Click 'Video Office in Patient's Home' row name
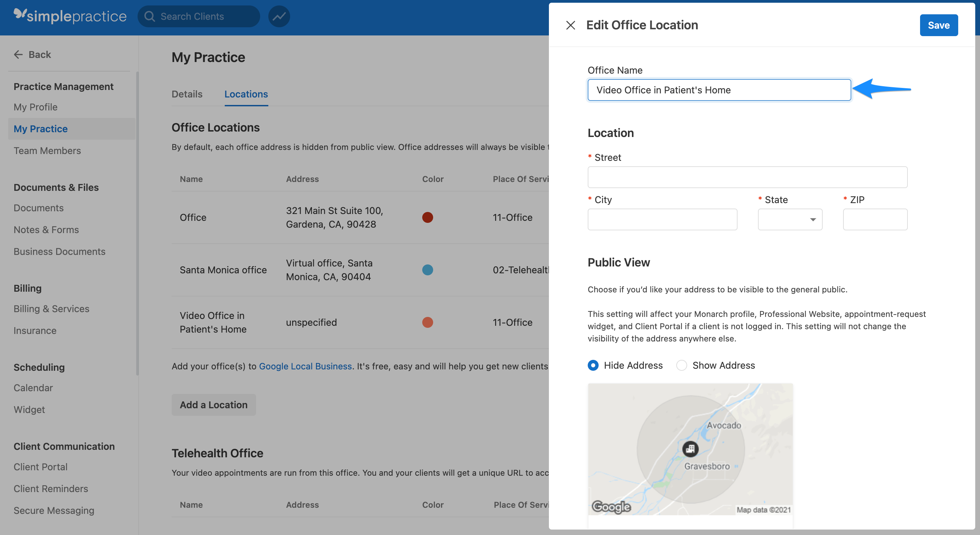 (213, 322)
